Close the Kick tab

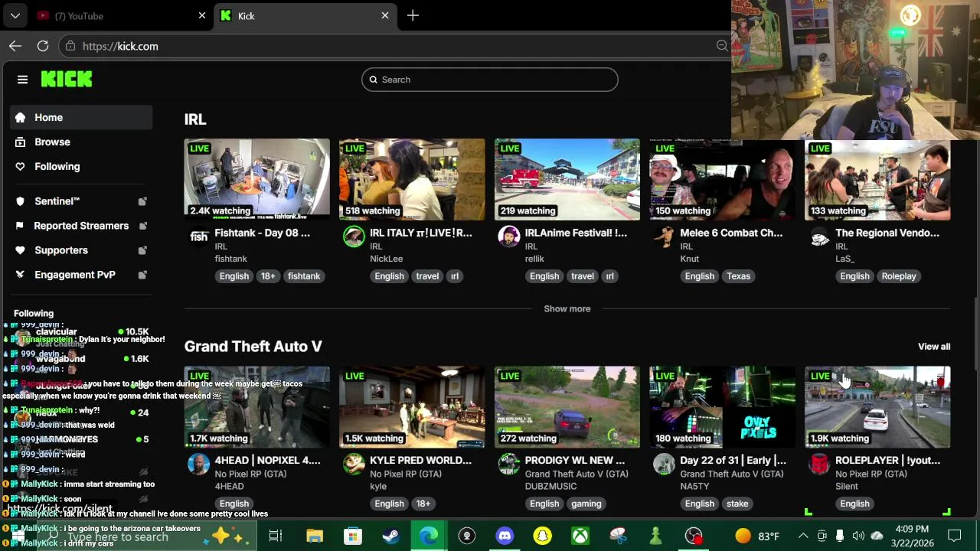(x=385, y=15)
